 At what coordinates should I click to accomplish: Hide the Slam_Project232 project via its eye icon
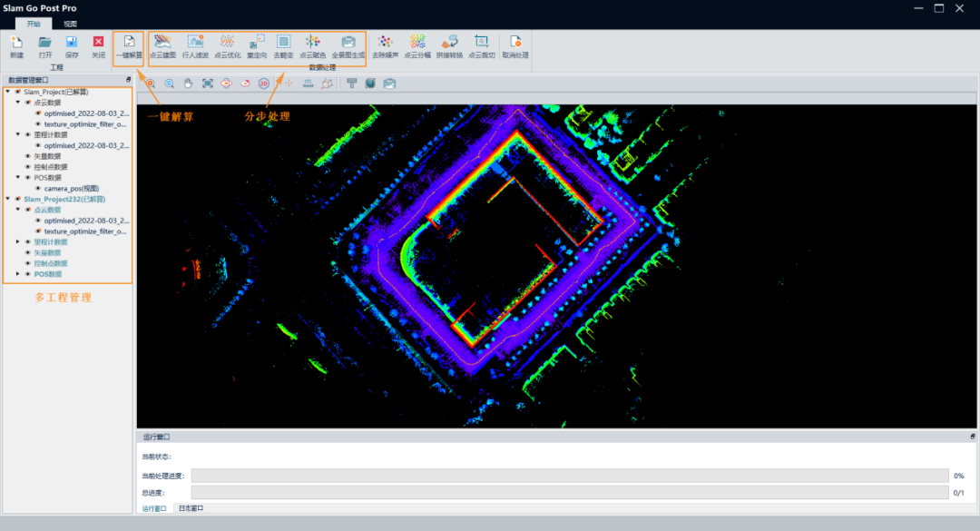pos(17,199)
